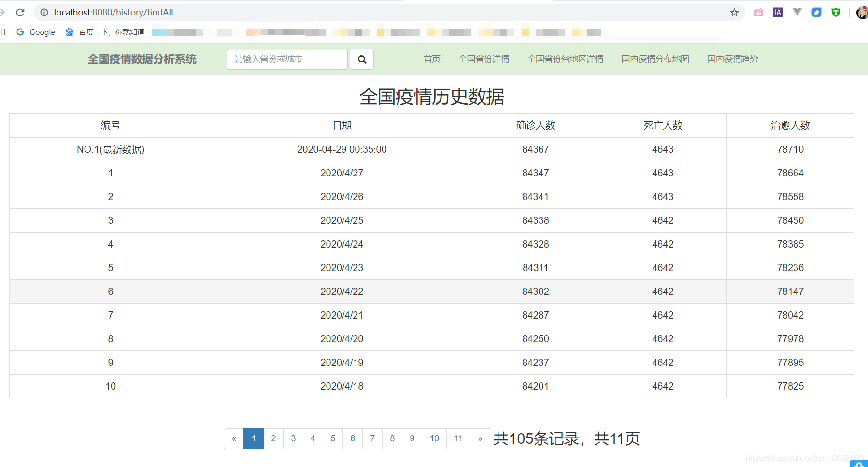Viewport: 868px width, 467px height.
Task: Jump to pagination page 10
Action: pyautogui.click(x=434, y=438)
